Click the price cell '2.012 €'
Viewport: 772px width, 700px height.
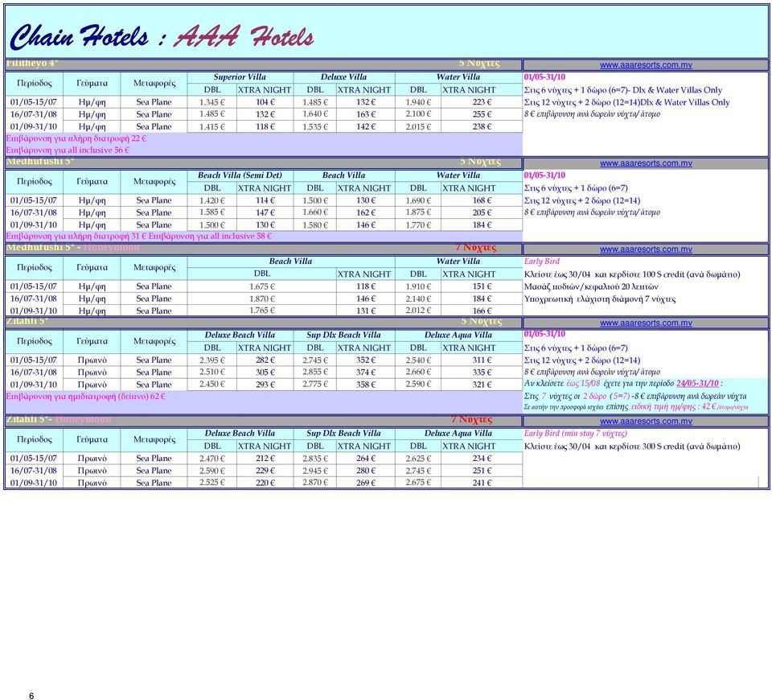[x=418, y=311]
